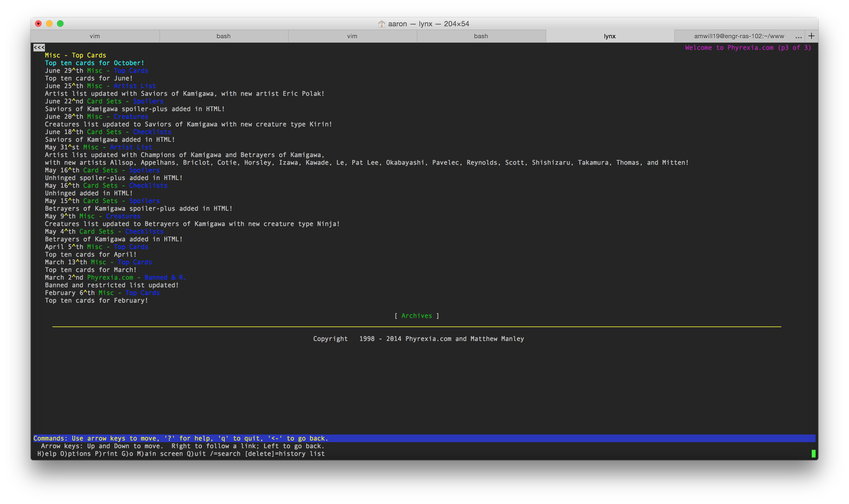The image size is (849, 504).
Task: Click 'Saviors of Kamigawa added in HTML!'
Action: pos(110,139)
